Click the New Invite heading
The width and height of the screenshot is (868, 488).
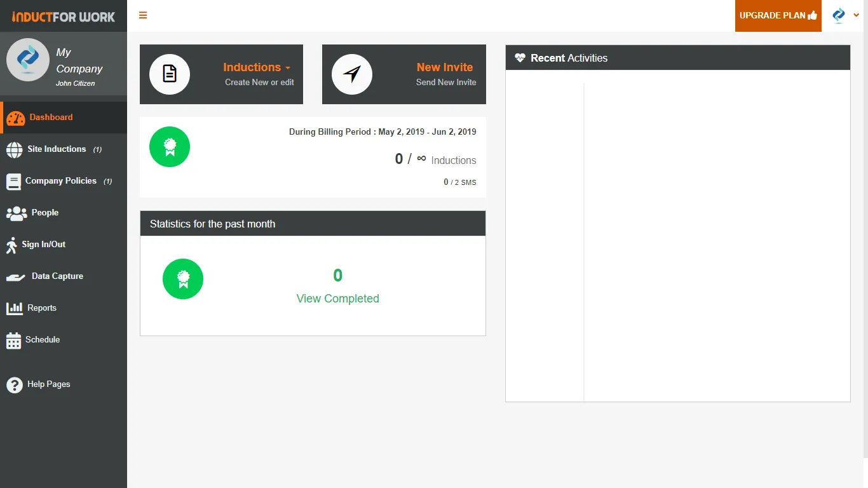445,67
